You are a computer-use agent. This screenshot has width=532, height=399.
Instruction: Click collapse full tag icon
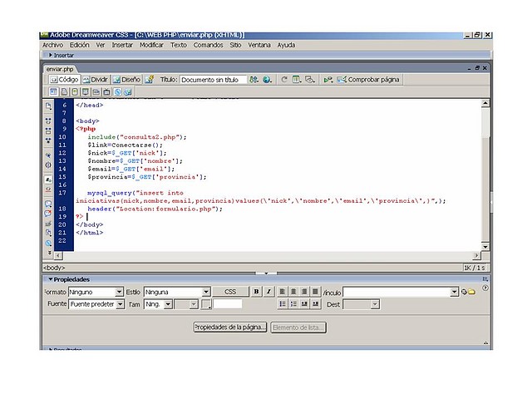pos(48,121)
